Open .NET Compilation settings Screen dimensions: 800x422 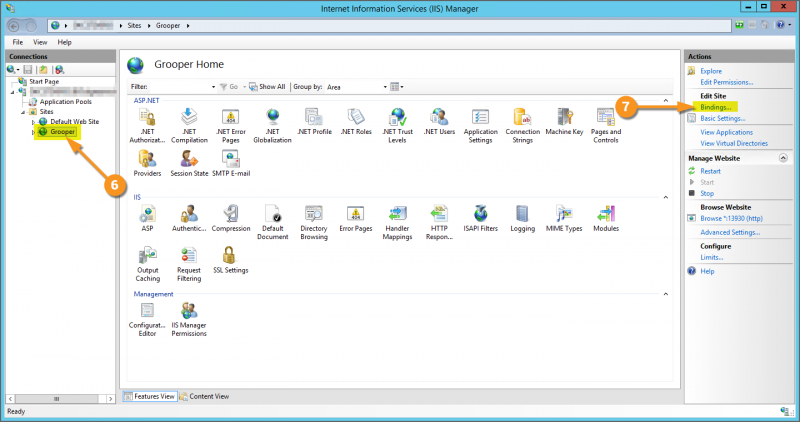[189, 126]
